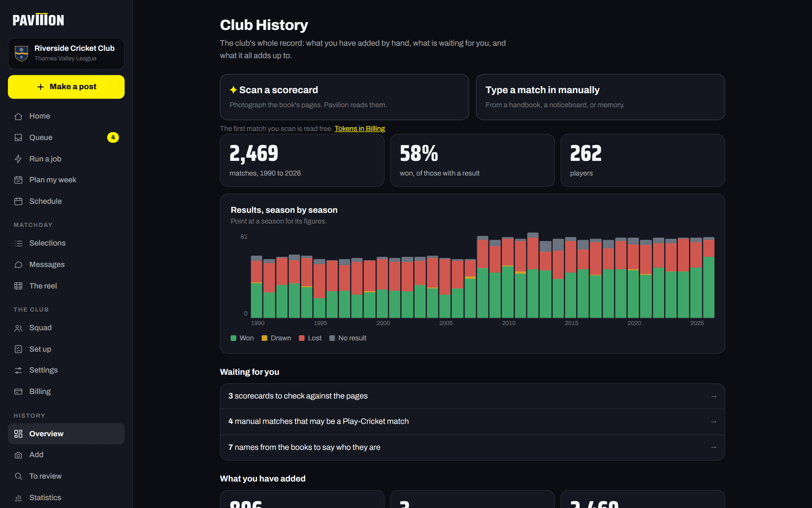Screen dimensions: 812x508
Task: Click the Overview dashboard icon
Action: (x=18, y=434)
